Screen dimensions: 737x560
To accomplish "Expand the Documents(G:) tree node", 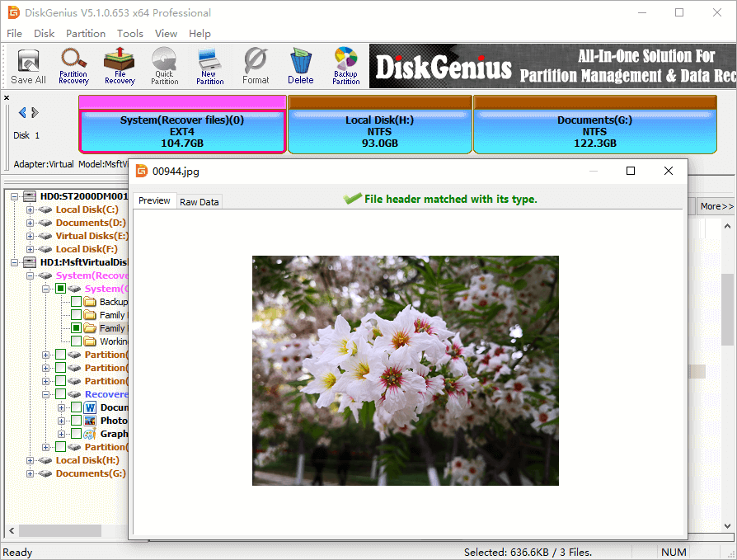I will coord(31,473).
